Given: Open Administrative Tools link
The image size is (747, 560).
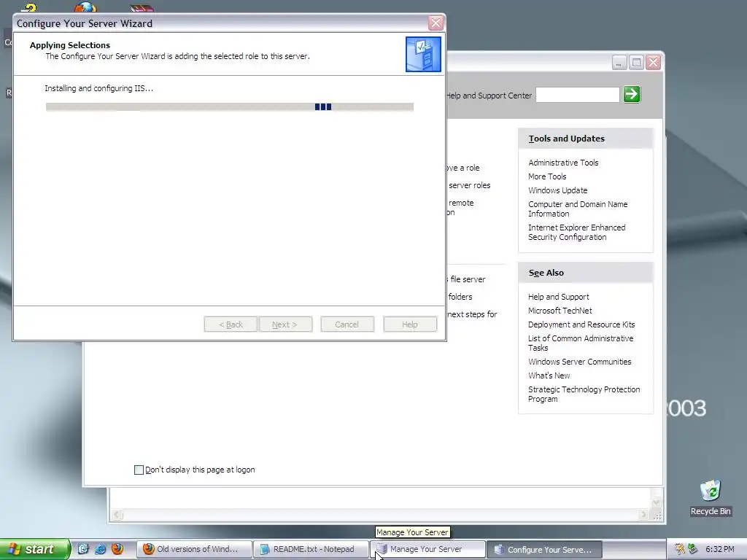Looking at the screenshot, I should [563, 163].
